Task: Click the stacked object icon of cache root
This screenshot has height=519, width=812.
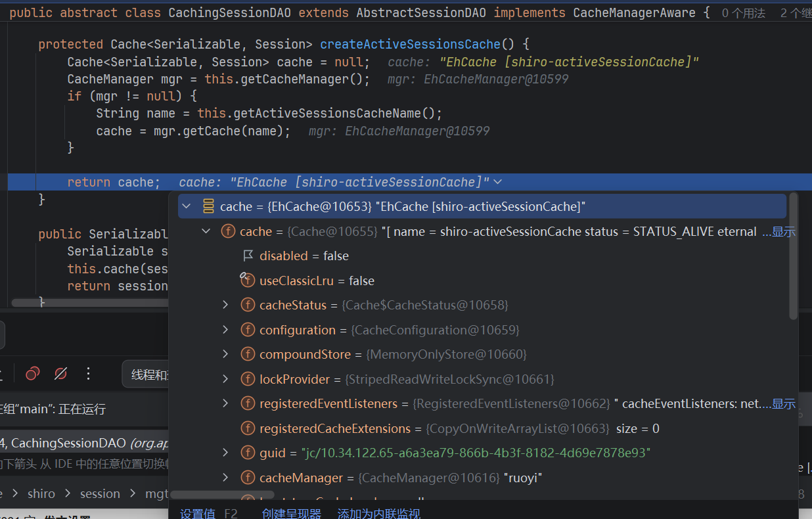Action: 208,206
